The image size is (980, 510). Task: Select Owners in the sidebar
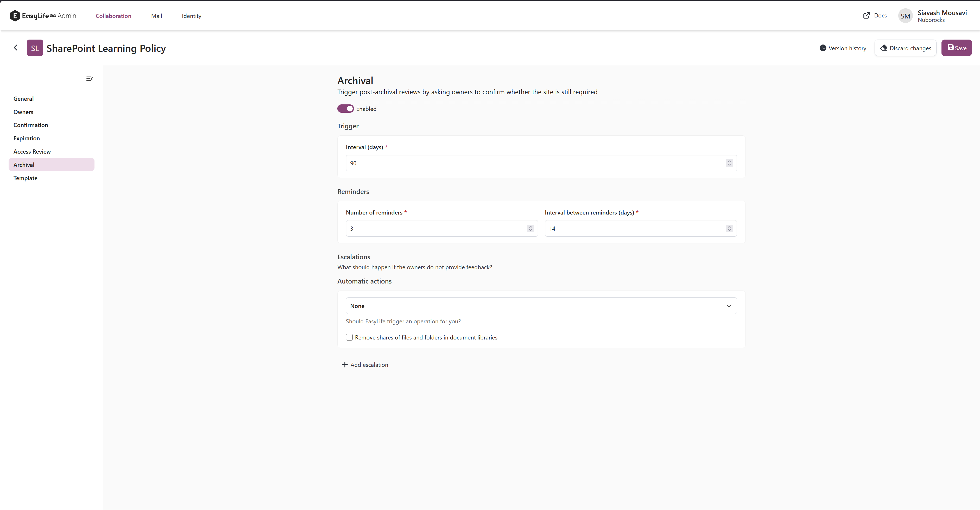(51, 112)
